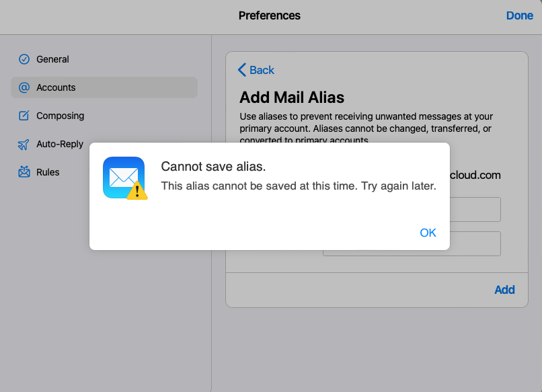Click the lower alias text field
This screenshot has height=392, width=542.
412,244
